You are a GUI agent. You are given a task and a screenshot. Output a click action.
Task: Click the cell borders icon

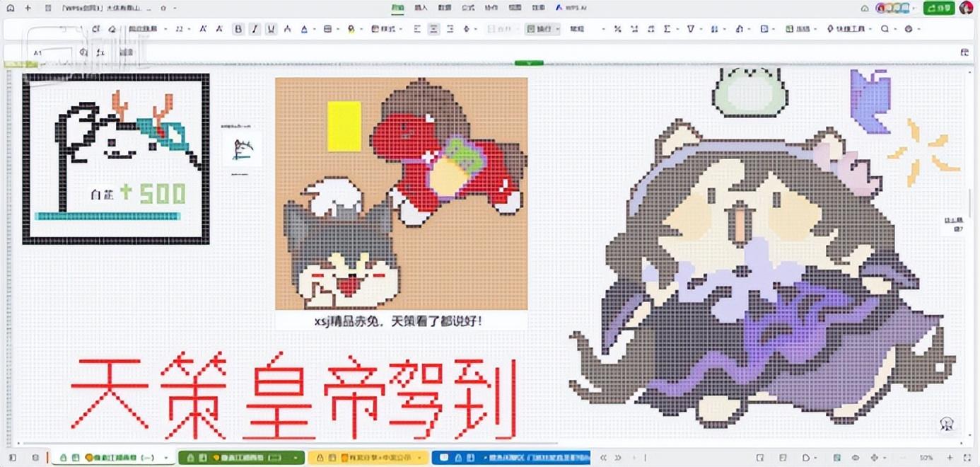click(327, 29)
